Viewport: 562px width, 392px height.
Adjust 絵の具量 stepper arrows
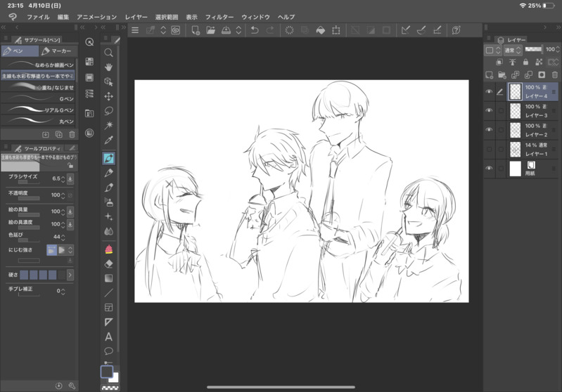63,211
